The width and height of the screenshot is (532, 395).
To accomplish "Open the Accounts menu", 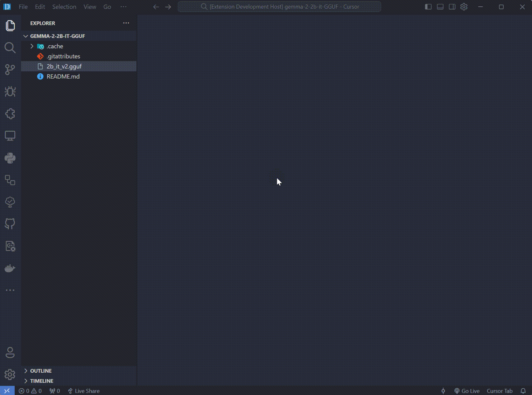I will 10,353.
